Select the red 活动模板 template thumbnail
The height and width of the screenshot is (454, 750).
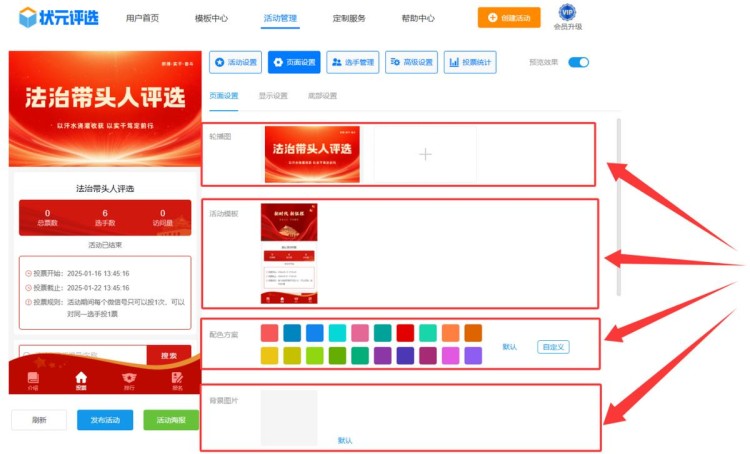(290, 254)
